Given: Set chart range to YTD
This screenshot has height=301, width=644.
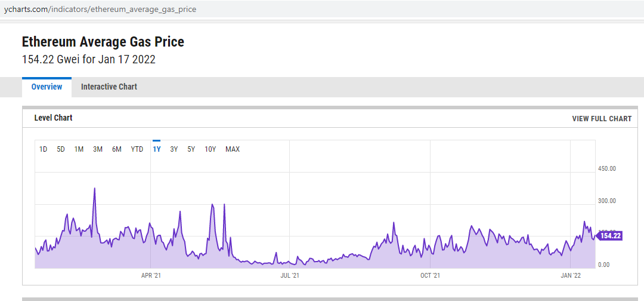Looking at the screenshot, I should click(137, 149).
